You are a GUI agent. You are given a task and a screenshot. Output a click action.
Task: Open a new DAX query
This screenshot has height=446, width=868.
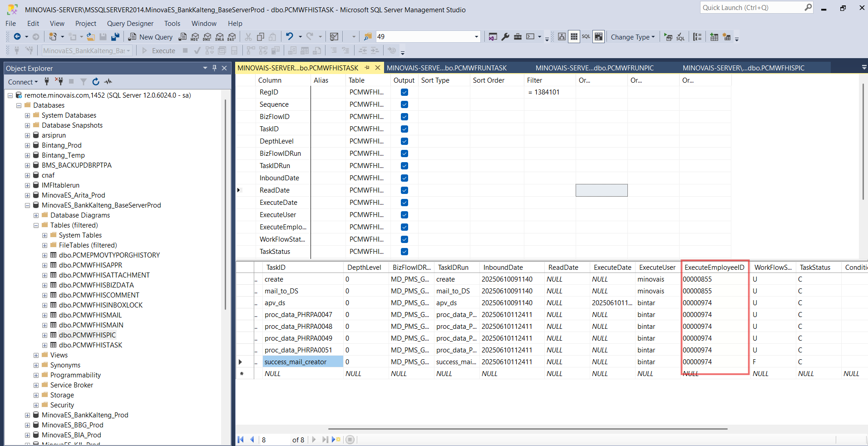coord(232,37)
